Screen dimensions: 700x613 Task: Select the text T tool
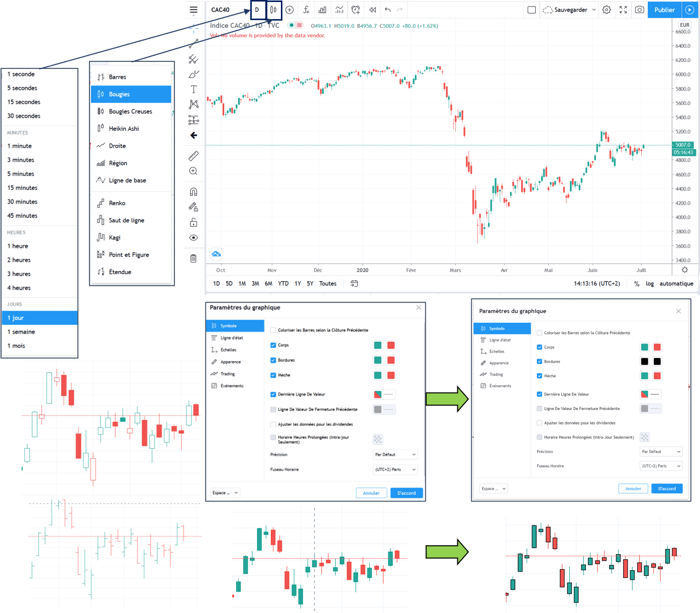click(x=193, y=89)
